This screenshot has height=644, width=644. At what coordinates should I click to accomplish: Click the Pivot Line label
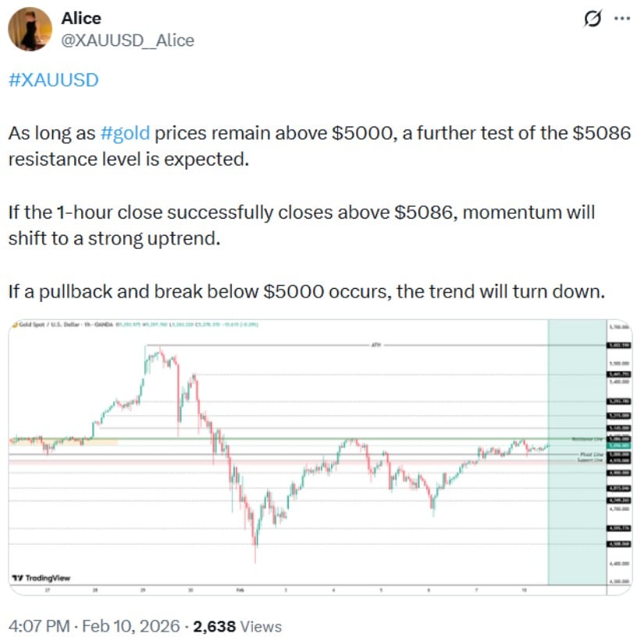tap(591, 454)
